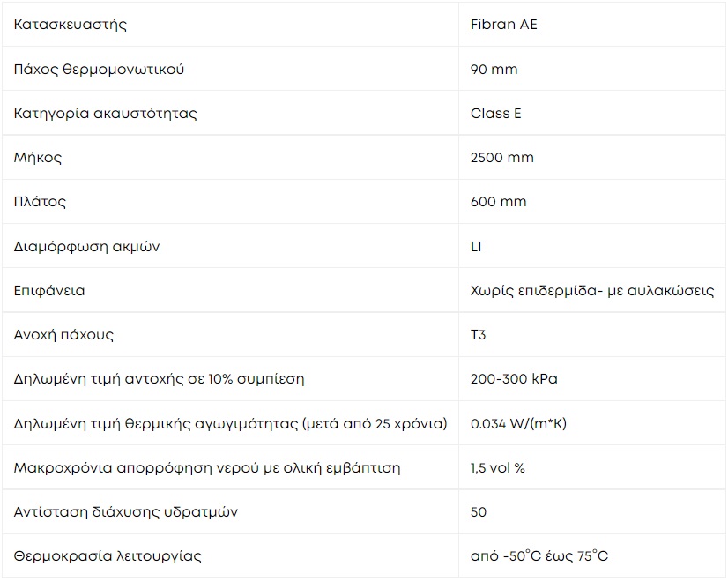728x581 pixels.
Task: Click the Χωρίς επιδερμίδα- με αυλακώσεις value
Action: pos(592,291)
